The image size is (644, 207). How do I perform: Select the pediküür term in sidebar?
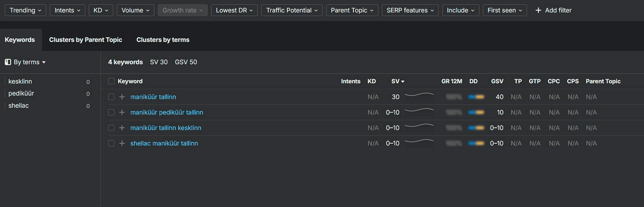(21, 93)
